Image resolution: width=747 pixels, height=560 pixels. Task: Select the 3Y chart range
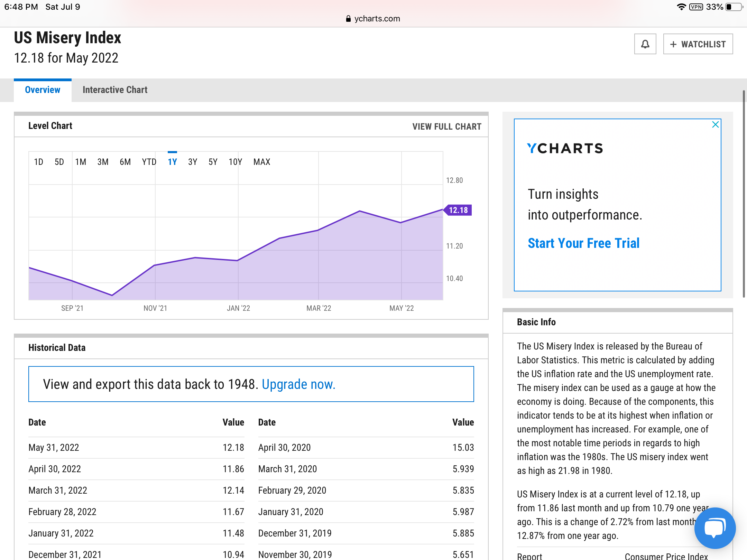(x=193, y=162)
